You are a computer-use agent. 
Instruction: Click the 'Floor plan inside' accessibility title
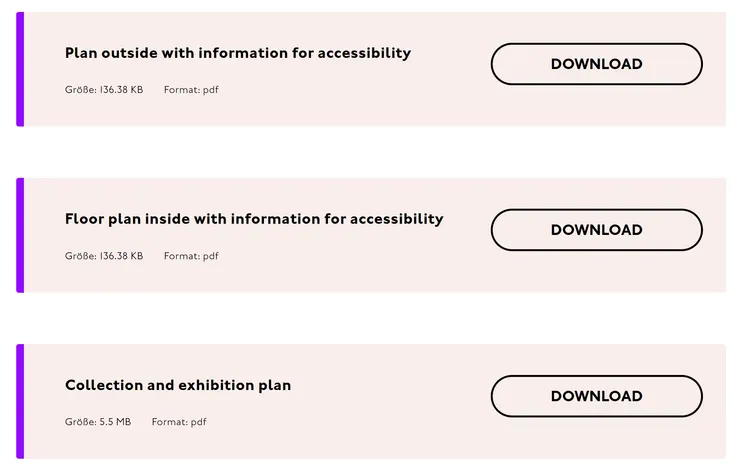pyautogui.click(x=254, y=219)
